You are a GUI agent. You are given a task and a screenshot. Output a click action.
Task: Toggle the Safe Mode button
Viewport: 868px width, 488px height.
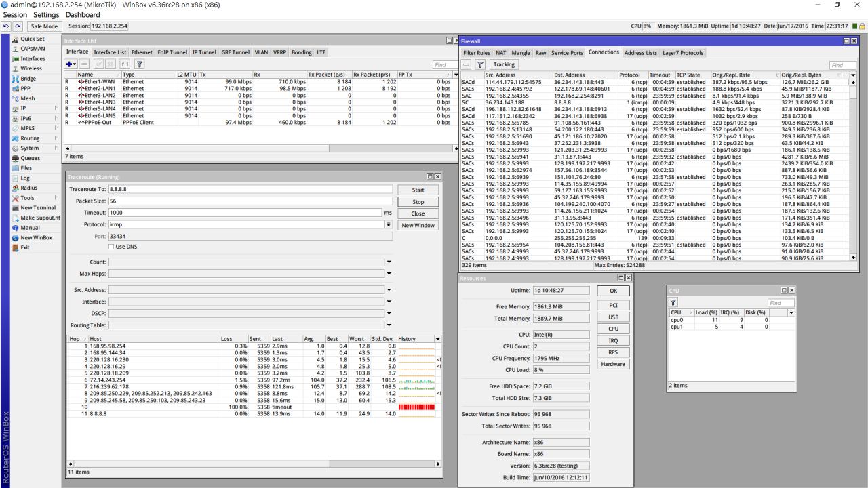[x=45, y=26]
